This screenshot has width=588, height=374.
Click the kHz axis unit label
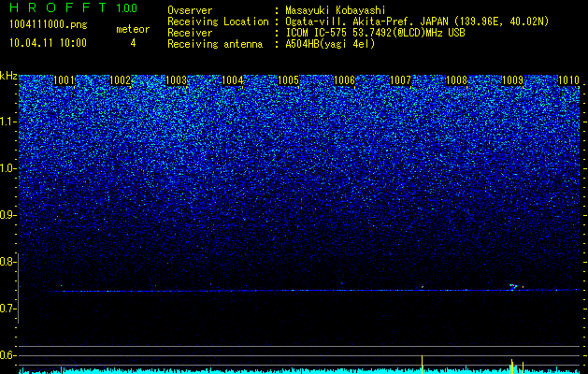pyautogui.click(x=8, y=76)
